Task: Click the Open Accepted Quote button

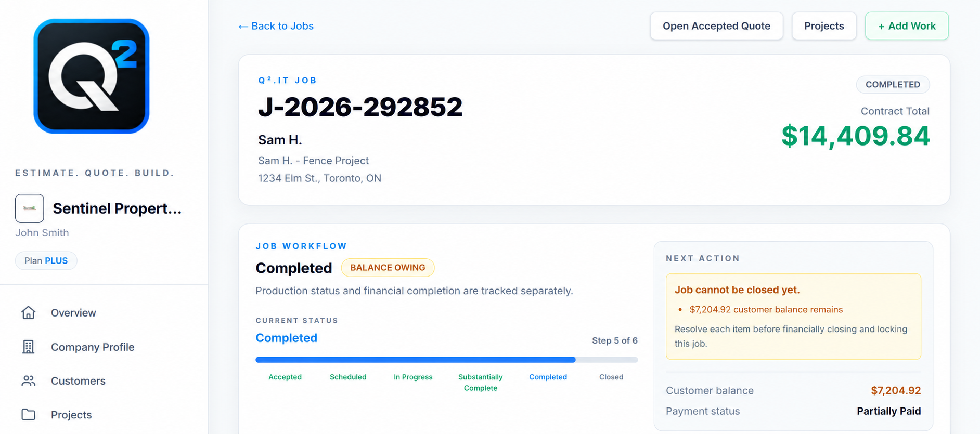Action: tap(716, 26)
